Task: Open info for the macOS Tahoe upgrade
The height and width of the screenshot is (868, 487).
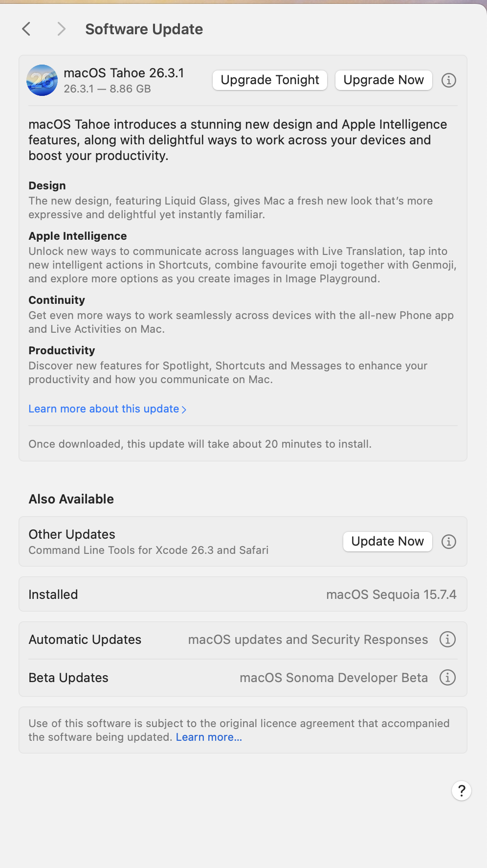Action: point(448,80)
